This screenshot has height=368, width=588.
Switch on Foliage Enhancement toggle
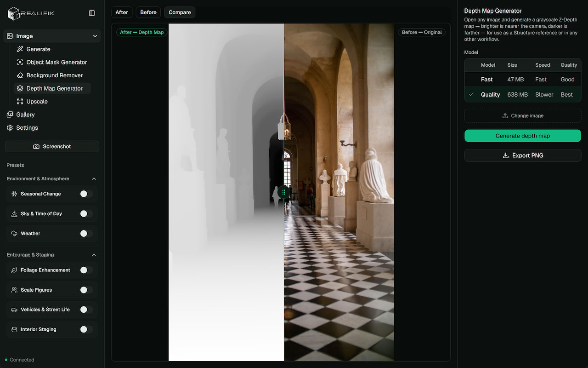coord(86,270)
